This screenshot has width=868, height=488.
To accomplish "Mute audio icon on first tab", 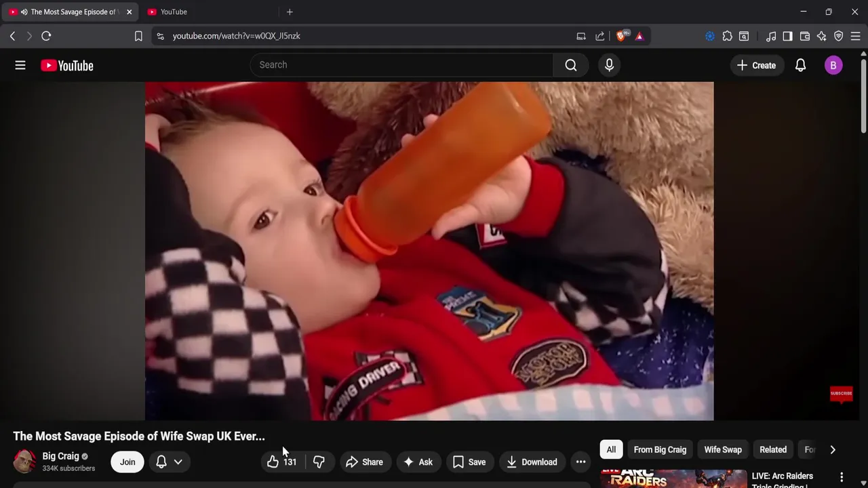I will pos(24,12).
